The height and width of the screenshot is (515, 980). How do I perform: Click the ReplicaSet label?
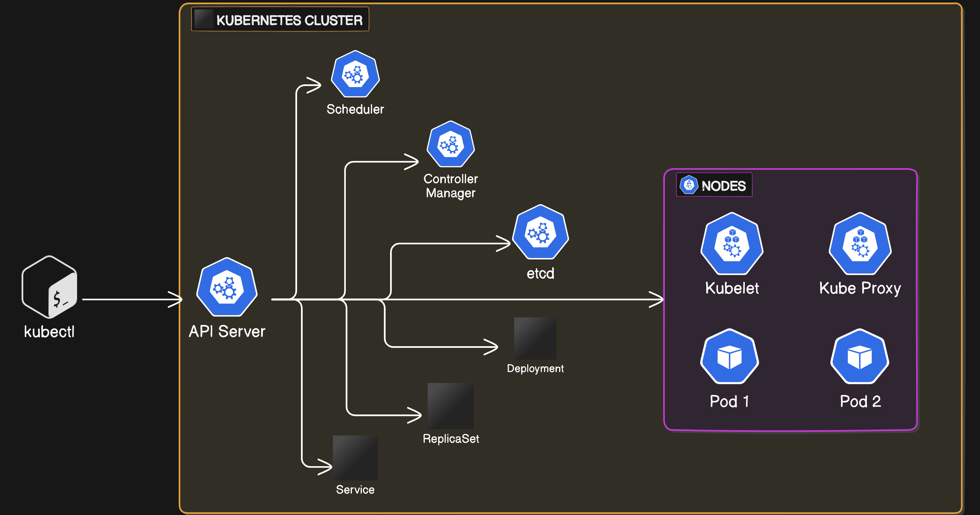click(451, 439)
